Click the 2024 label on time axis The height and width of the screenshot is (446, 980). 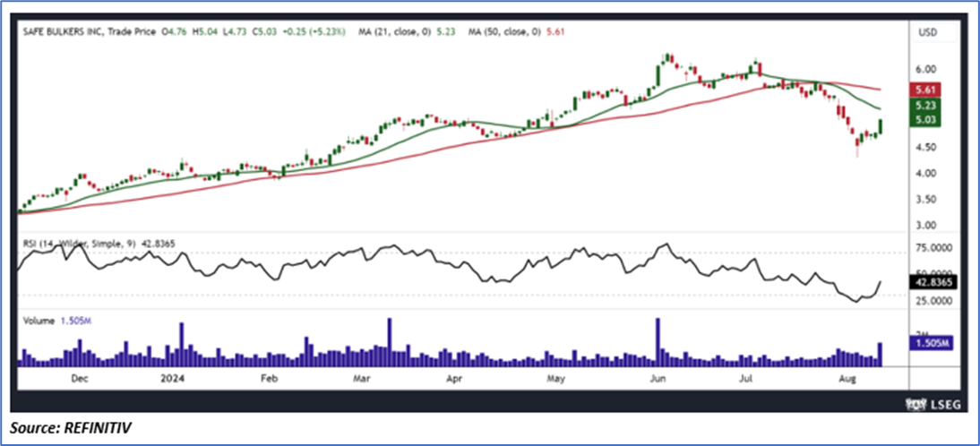tap(171, 378)
